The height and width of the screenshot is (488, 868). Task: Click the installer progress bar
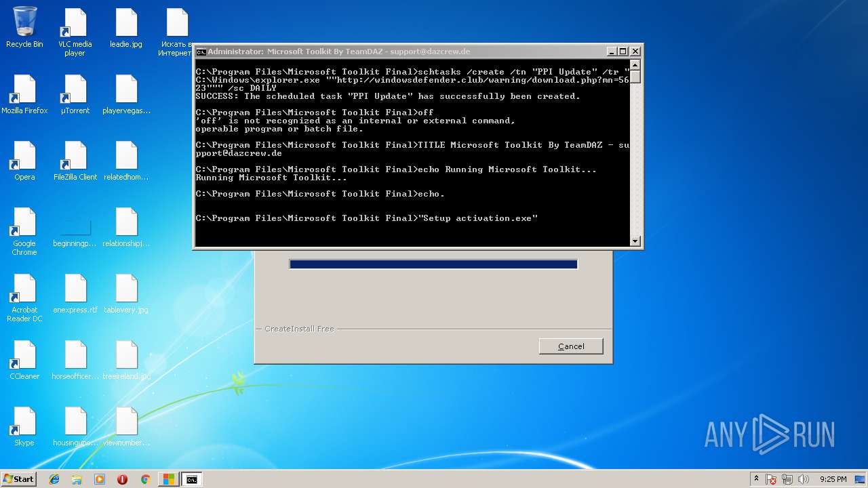[x=433, y=264]
